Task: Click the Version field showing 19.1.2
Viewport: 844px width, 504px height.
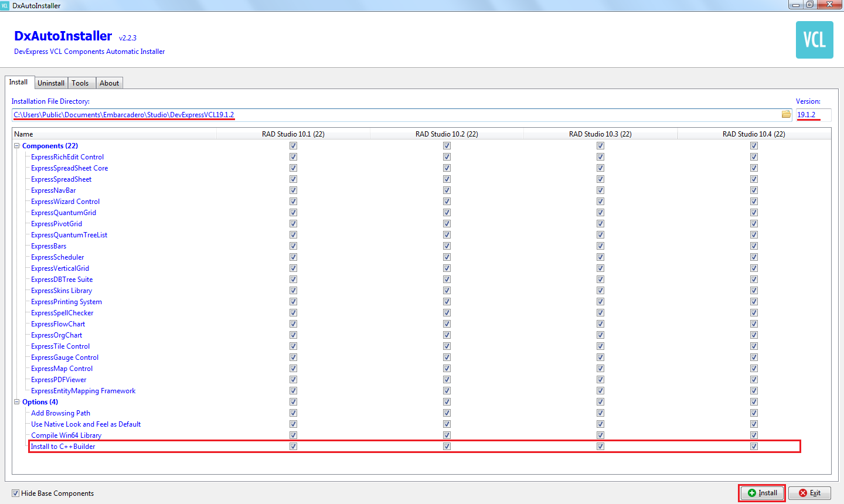Action: pyautogui.click(x=814, y=115)
